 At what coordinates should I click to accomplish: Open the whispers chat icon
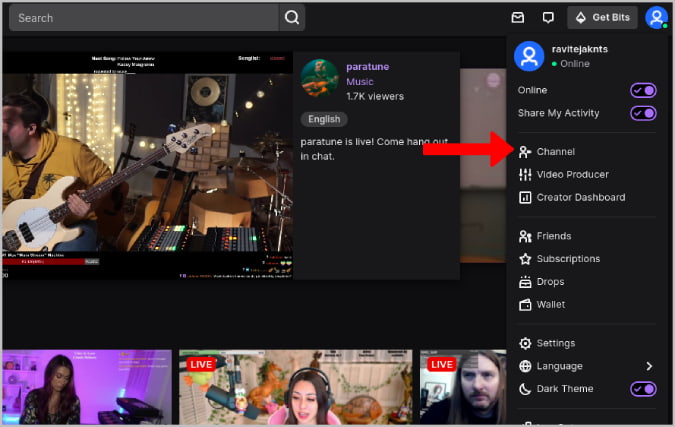pos(548,18)
